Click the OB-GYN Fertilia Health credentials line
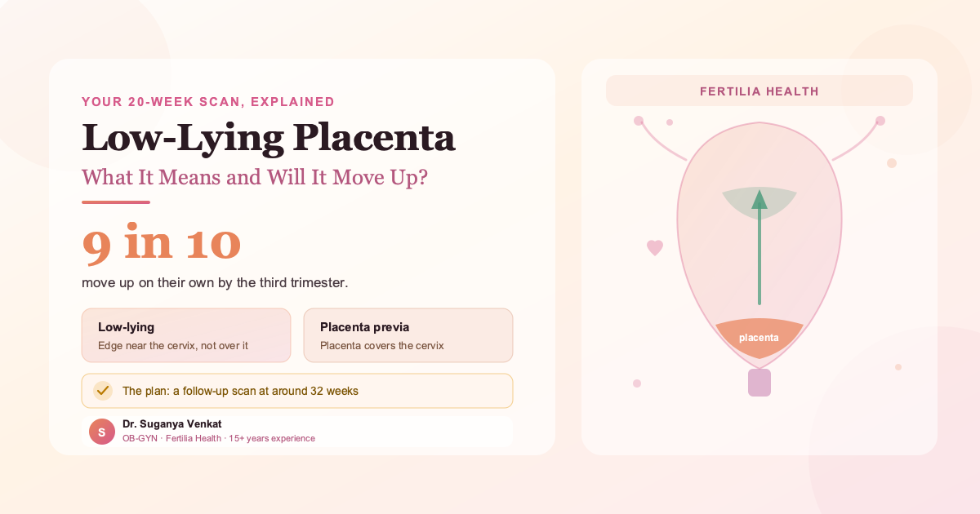Image resolution: width=980 pixels, height=514 pixels. (219, 438)
